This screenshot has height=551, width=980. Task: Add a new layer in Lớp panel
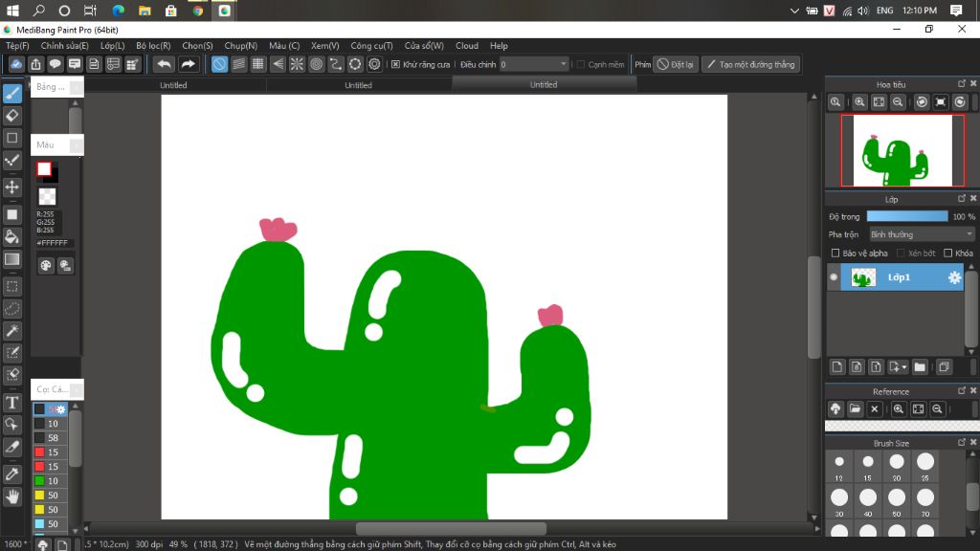click(x=837, y=366)
